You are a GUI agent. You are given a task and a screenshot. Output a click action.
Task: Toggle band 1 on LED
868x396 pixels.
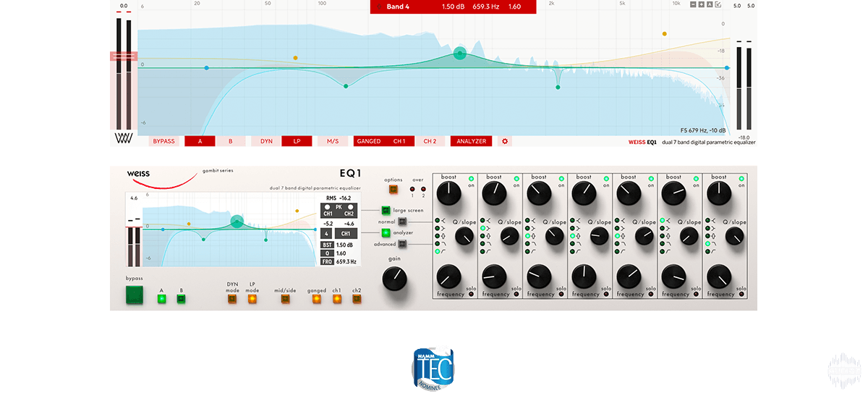[471, 178]
